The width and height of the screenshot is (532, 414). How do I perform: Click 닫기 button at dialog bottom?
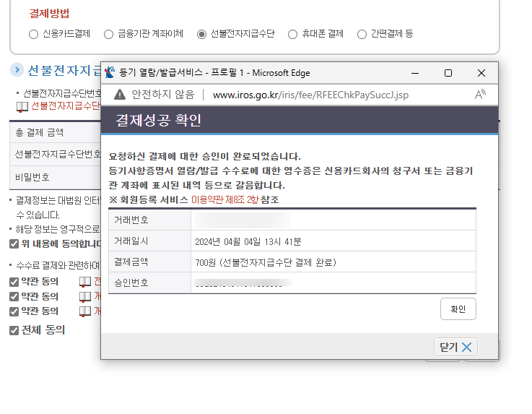(x=455, y=347)
